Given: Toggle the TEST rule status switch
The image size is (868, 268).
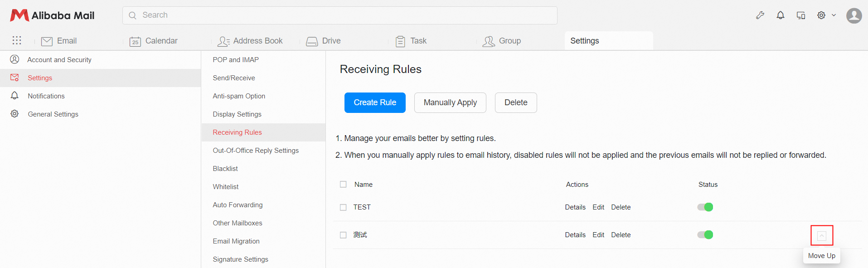Looking at the screenshot, I should 705,207.
